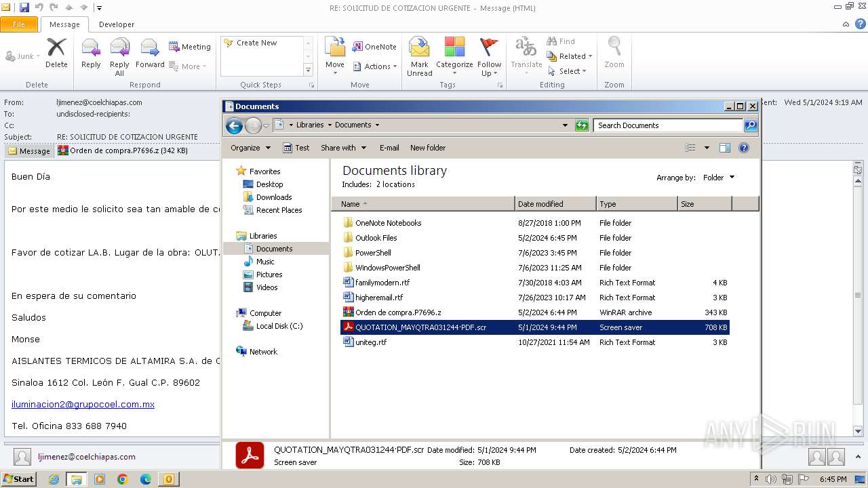Create a Meeting from this message

click(x=190, y=47)
